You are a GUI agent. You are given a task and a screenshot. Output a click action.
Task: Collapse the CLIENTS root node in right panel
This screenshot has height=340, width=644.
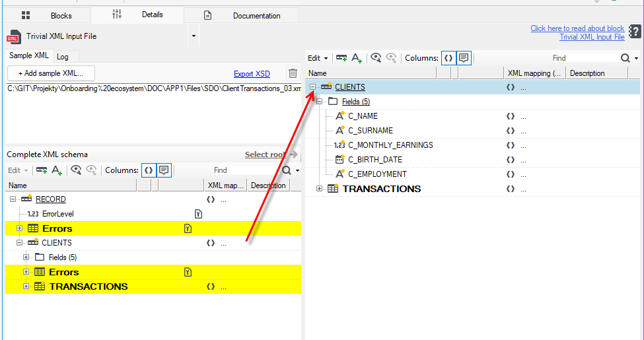pos(313,87)
